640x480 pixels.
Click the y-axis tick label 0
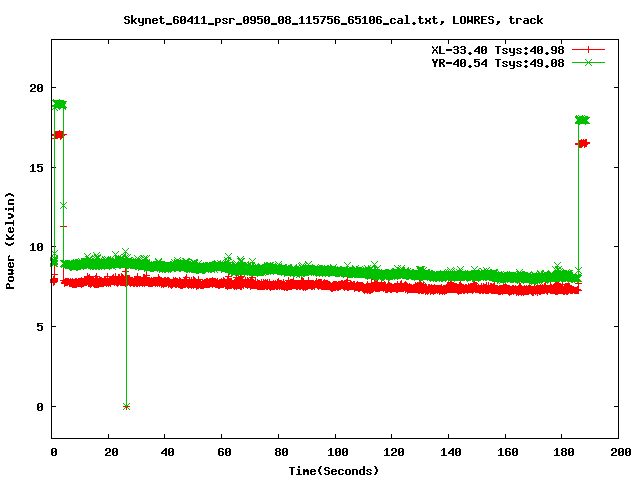[x=40, y=407]
